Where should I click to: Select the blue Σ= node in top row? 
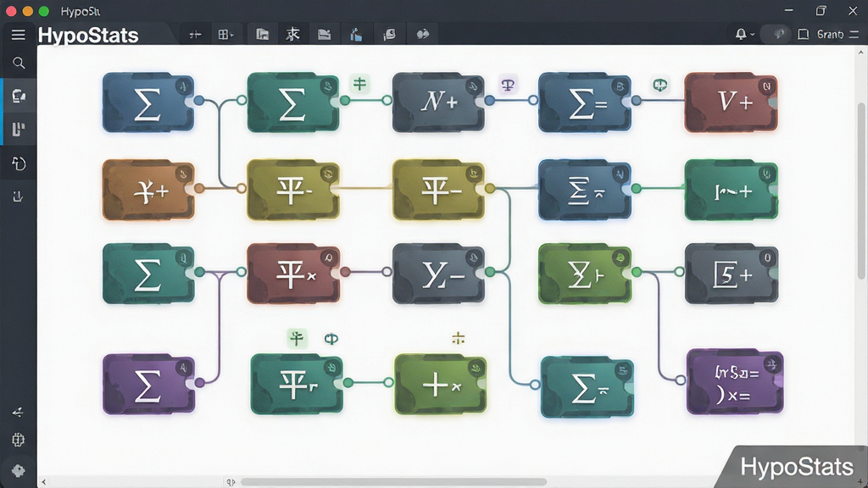(x=585, y=103)
